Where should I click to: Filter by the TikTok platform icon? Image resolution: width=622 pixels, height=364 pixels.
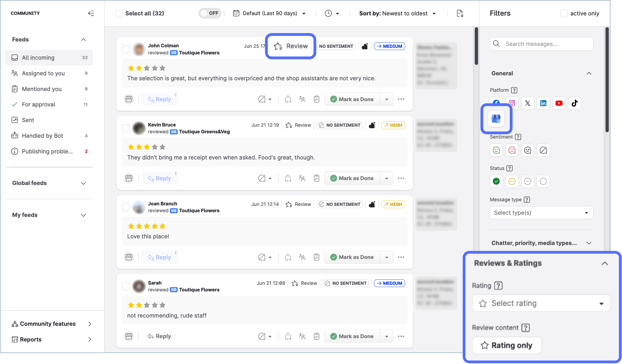[574, 103]
